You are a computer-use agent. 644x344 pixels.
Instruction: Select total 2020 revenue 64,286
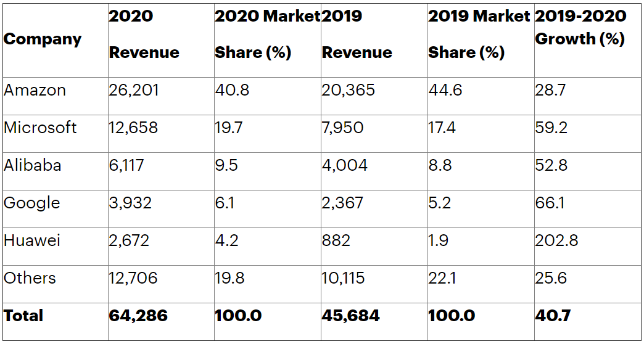click(138, 316)
